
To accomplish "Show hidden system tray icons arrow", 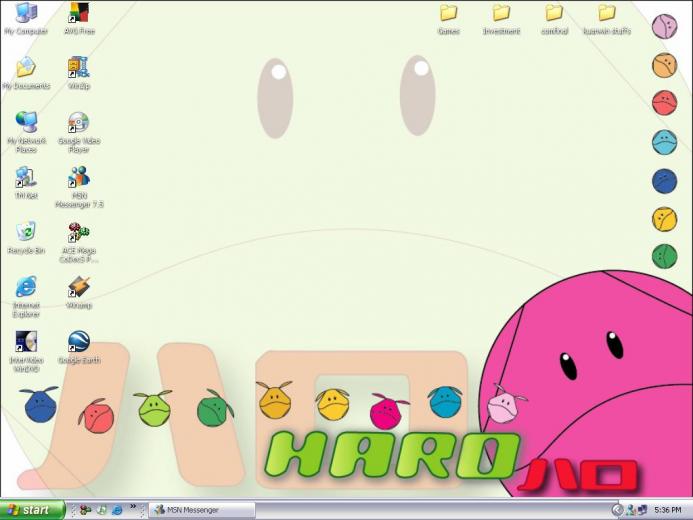I will click(617, 510).
